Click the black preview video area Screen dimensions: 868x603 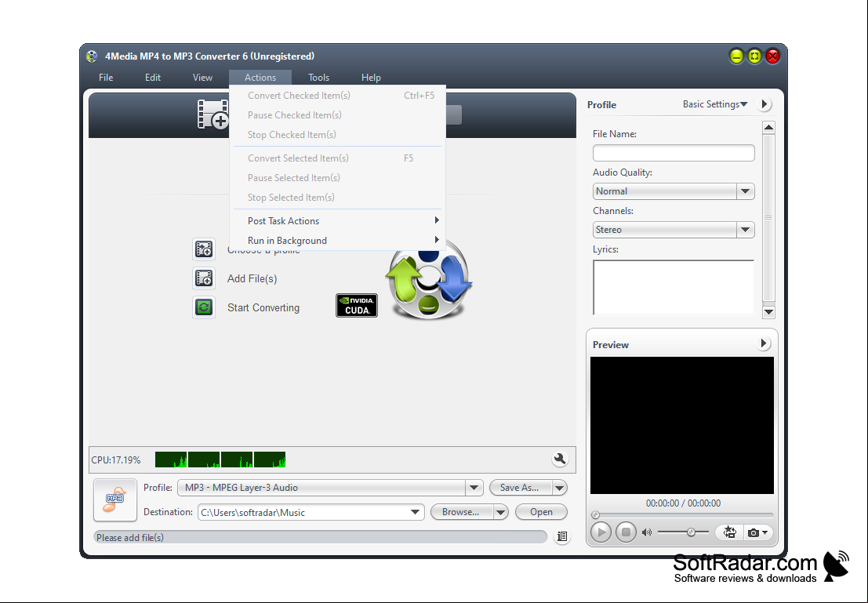(682, 425)
